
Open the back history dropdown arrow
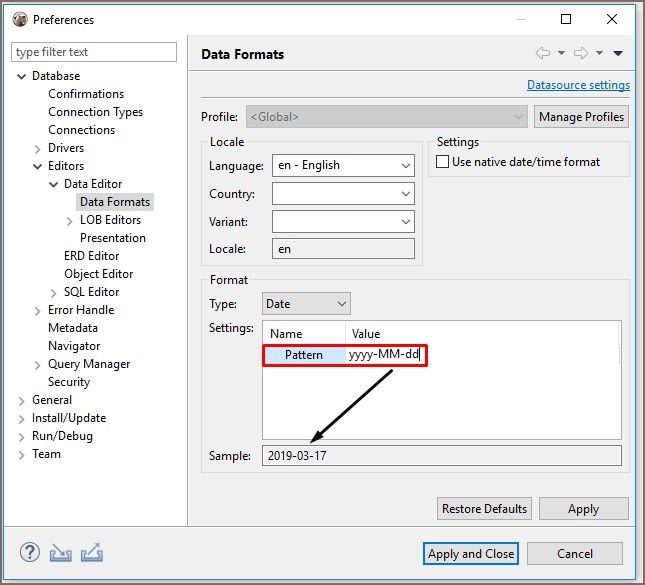click(561, 54)
